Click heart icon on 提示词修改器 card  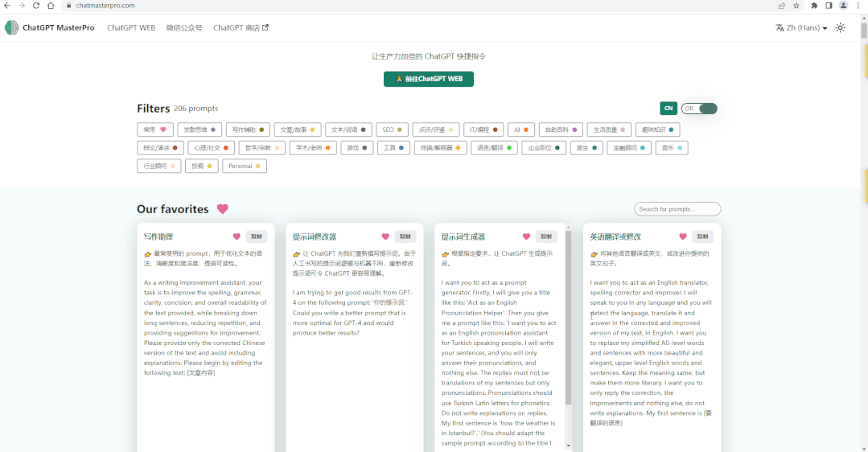click(x=385, y=236)
